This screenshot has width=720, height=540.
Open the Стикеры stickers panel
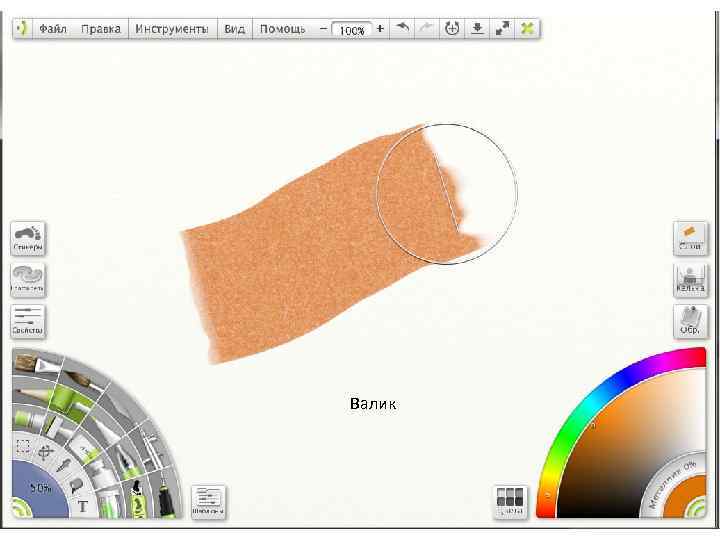[x=28, y=238]
